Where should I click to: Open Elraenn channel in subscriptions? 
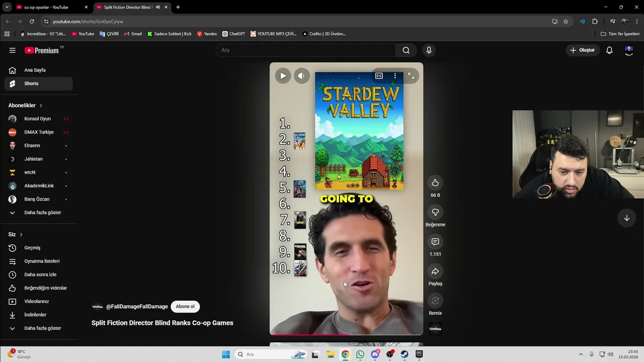point(38,146)
